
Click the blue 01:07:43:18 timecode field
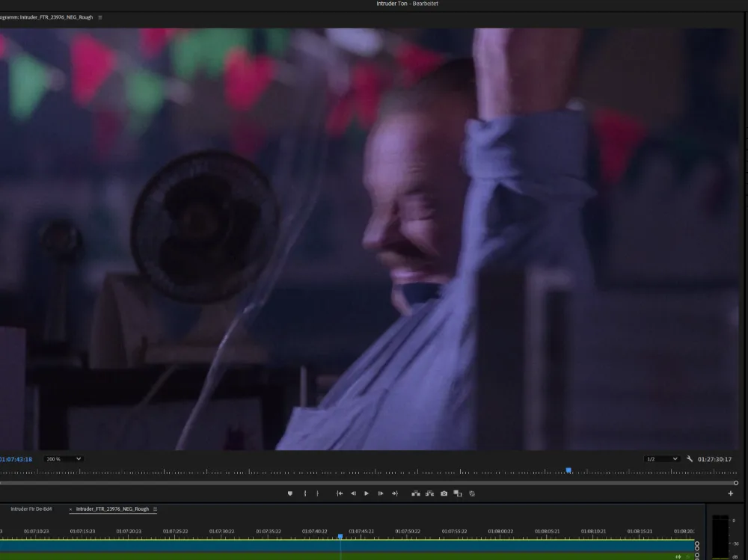coord(16,459)
